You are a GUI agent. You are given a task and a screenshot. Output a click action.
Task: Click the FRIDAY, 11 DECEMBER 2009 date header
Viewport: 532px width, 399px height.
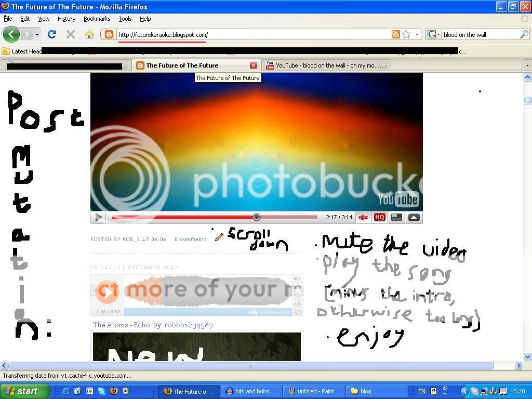tap(134, 268)
